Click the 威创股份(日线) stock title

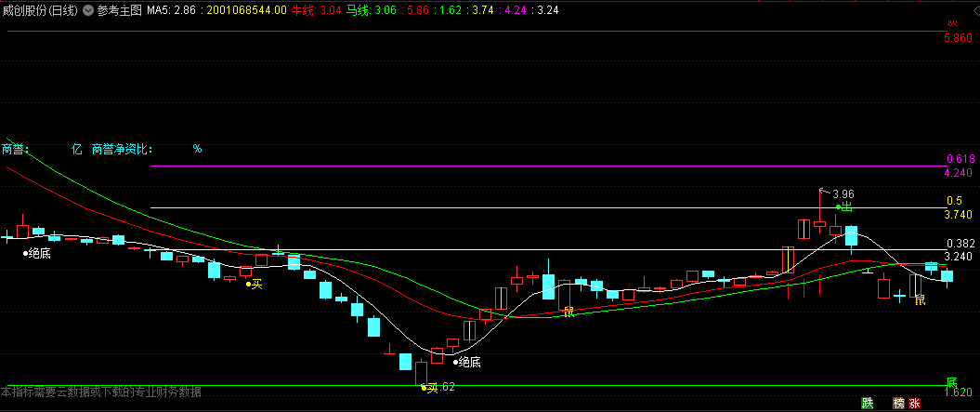pos(41,10)
